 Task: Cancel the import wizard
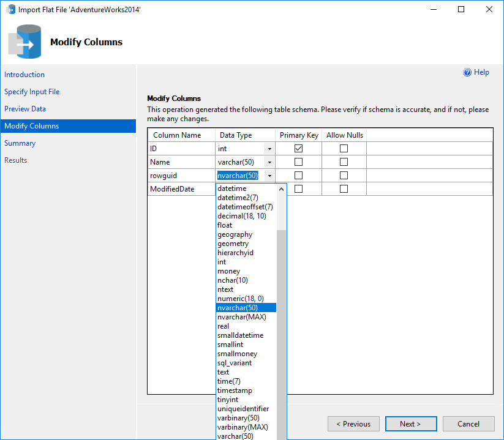click(x=468, y=424)
